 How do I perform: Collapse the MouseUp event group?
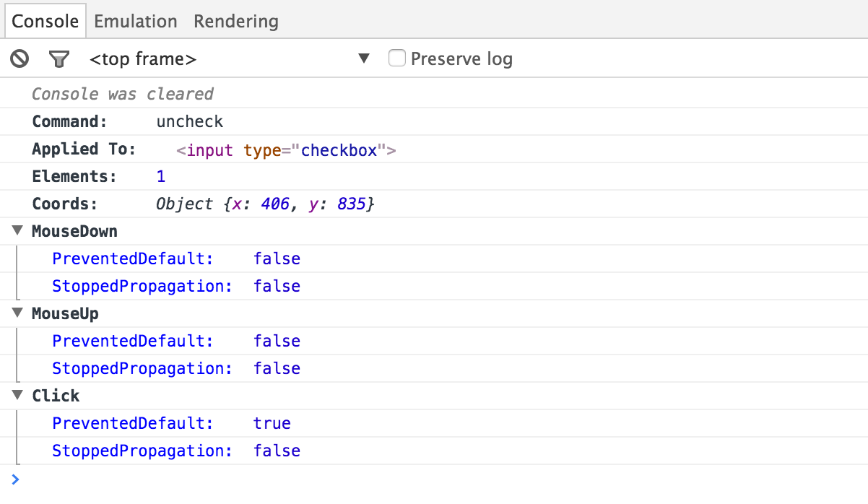(x=16, y=313)
